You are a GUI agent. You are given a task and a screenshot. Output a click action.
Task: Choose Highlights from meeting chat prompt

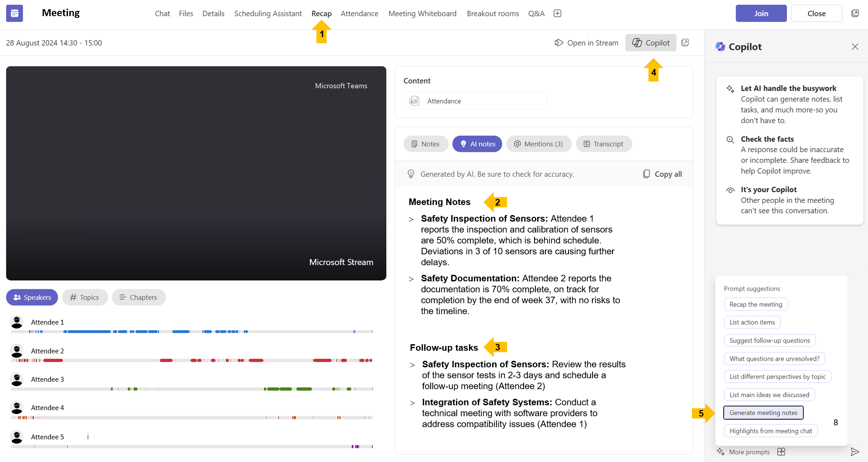coord(771,431)
